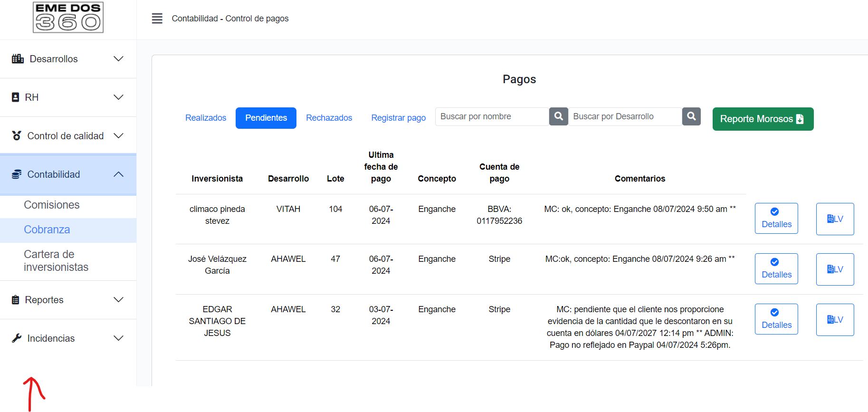Click the Reporte Morosos download button

pos(763,119)
